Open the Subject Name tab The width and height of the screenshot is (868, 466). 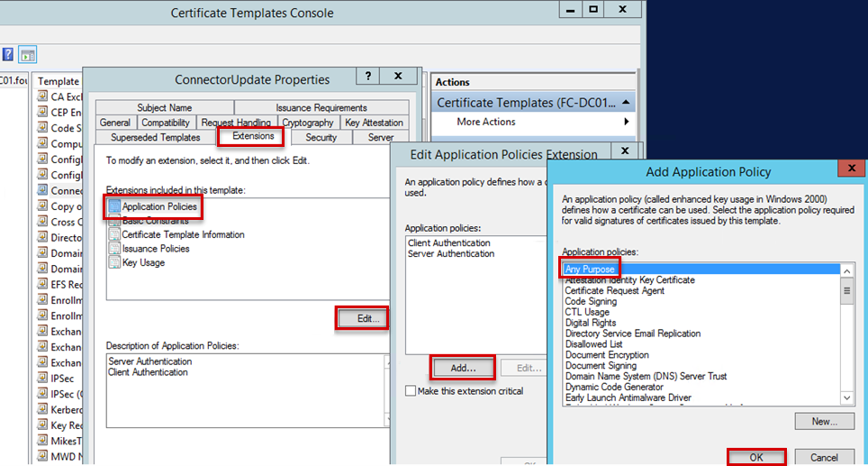point(165,108)
